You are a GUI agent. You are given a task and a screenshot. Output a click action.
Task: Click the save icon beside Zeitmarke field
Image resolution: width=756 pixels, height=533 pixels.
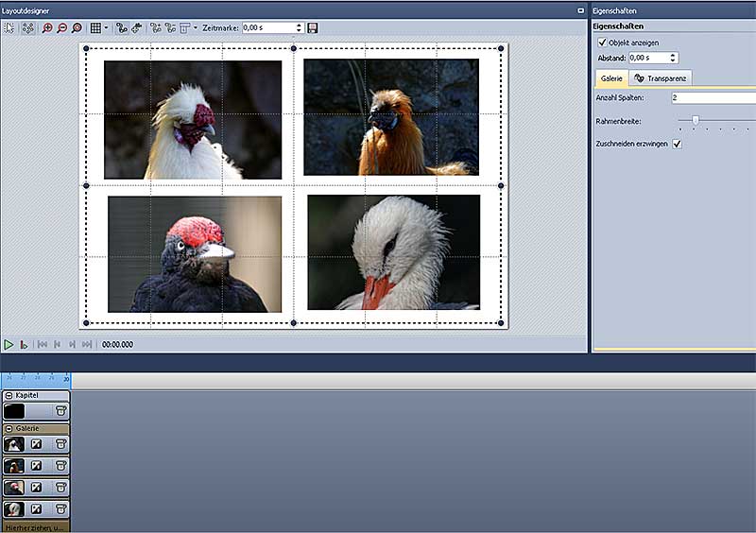point(313,28)
